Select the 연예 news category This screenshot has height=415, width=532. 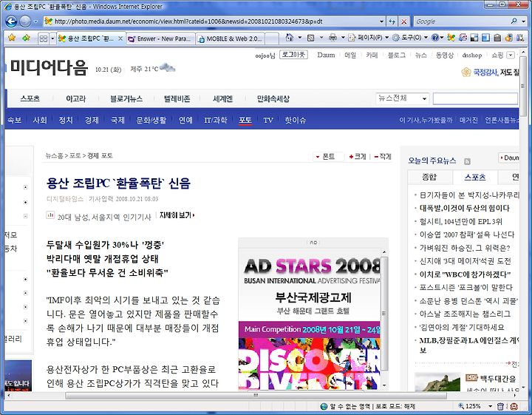(185, 120)
